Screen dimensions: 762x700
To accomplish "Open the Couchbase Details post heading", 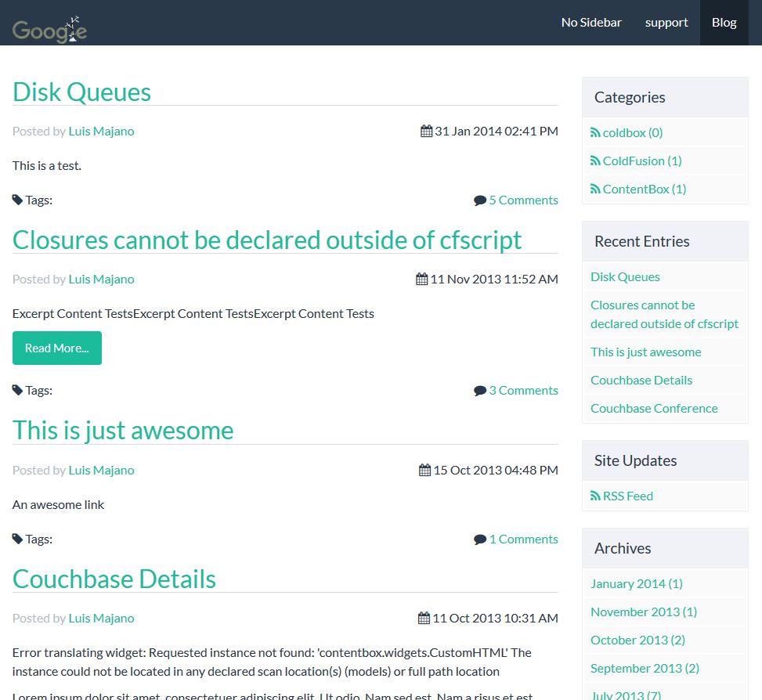I will (114, 579).
